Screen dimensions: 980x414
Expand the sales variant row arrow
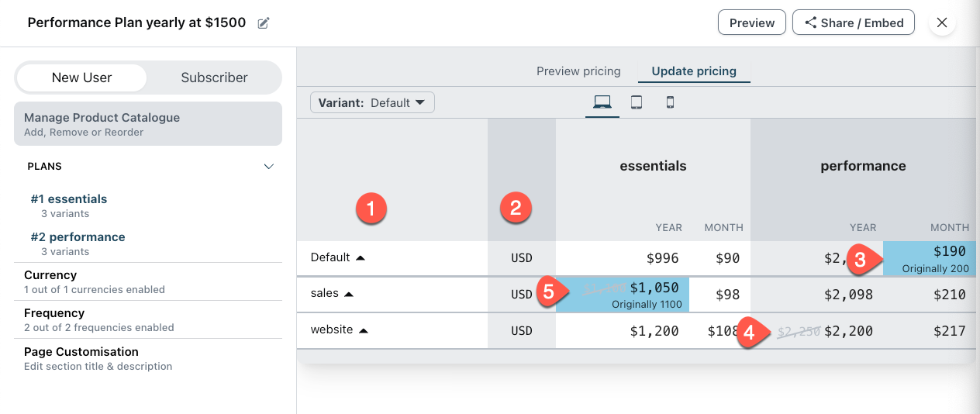(350, 295)
